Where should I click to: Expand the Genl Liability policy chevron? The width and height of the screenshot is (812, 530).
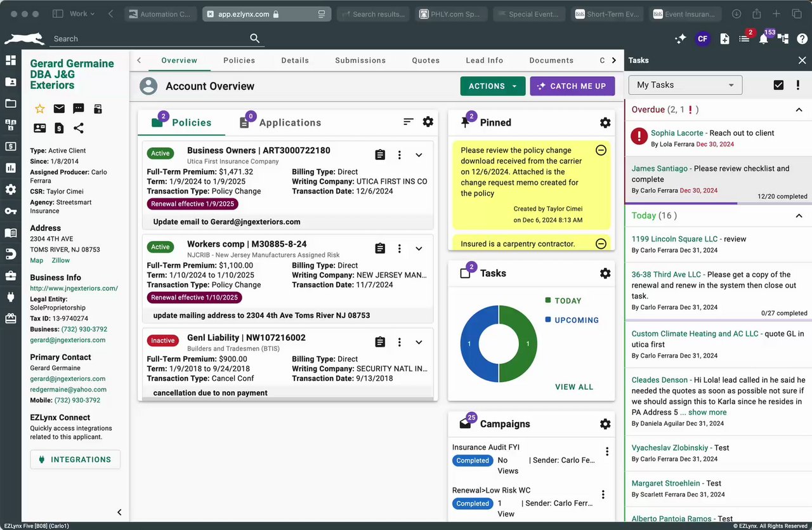pyautogui.click(x=419, y=342)
